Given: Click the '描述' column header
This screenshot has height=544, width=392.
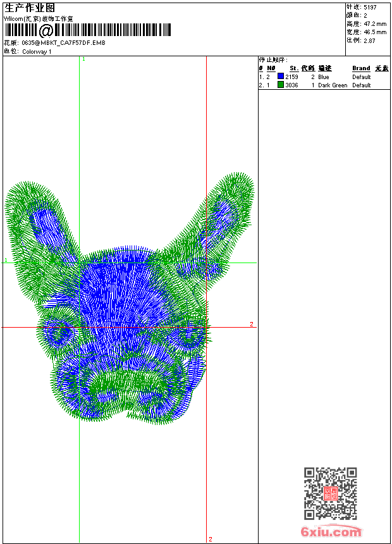Looking at the screenshot, I should pos(325,68).
